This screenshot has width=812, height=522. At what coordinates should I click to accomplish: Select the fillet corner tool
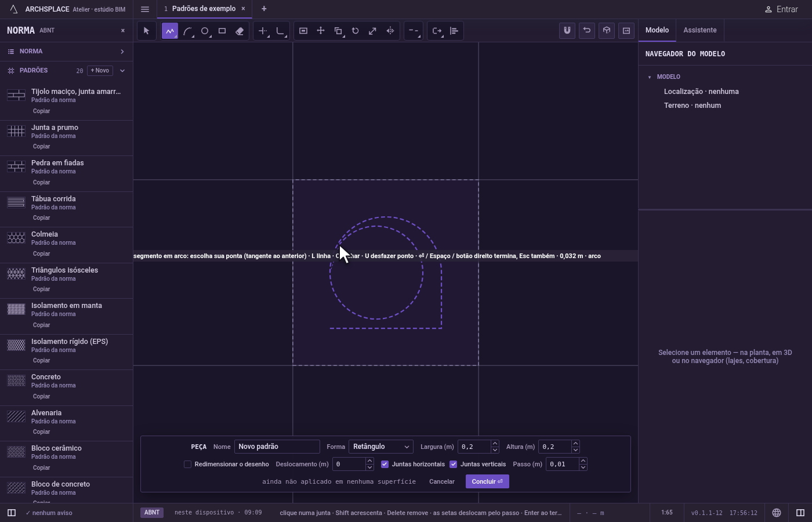[x=280, y=31]
